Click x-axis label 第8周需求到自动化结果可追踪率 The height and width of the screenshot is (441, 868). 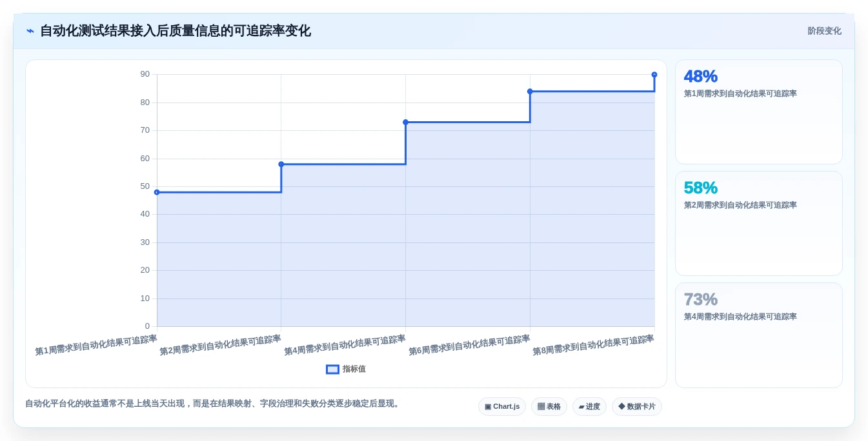coord(594,345)
